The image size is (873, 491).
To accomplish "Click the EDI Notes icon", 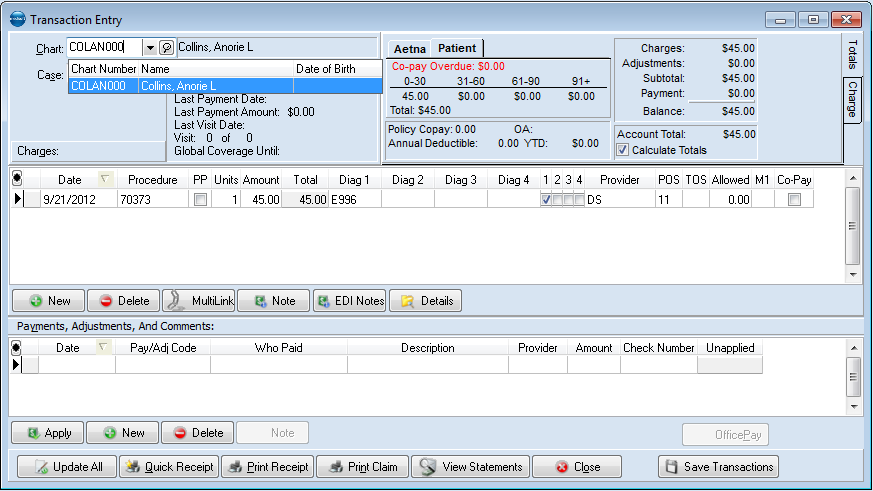I will click(323, 301).
